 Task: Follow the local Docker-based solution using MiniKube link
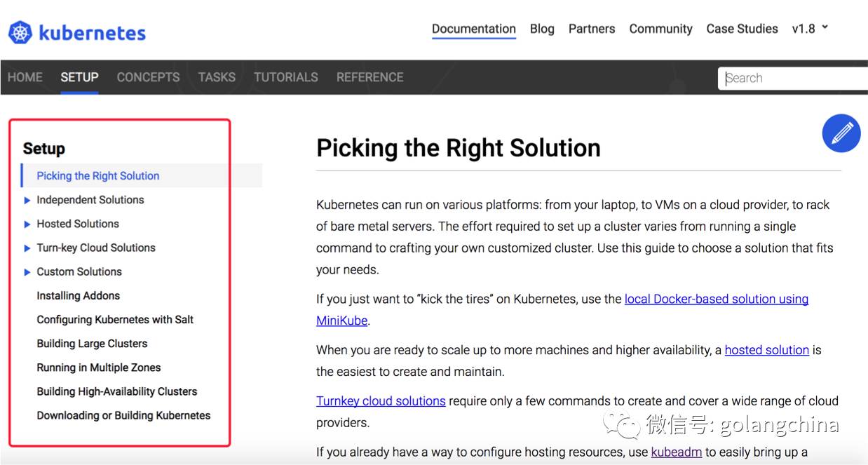(x=716, y=299)
